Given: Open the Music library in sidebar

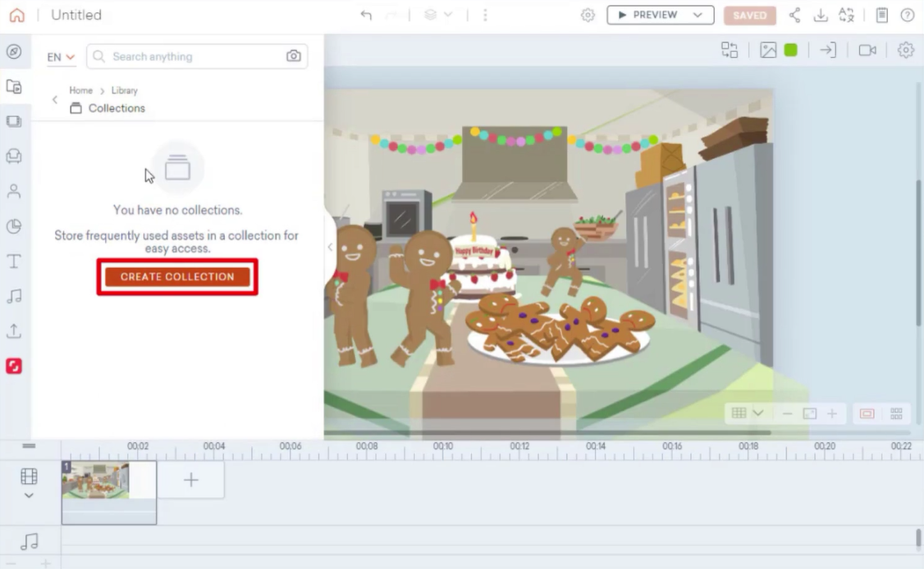Looking at the screenshot, I should click(14, 296).
